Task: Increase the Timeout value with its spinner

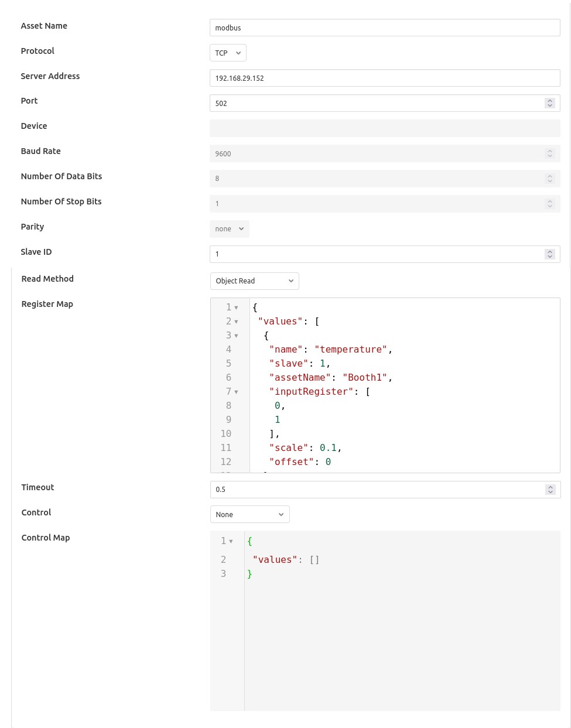Action: click(550, 487)
